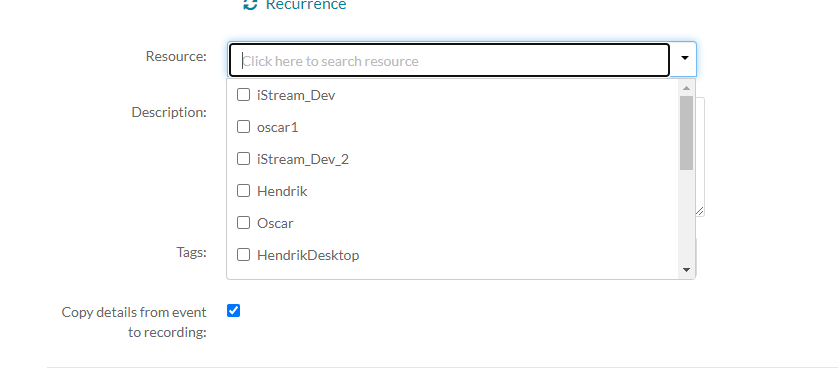Click the resource list scrollbar thumb
The image size is (838, 392).
[x=686, y=133]
